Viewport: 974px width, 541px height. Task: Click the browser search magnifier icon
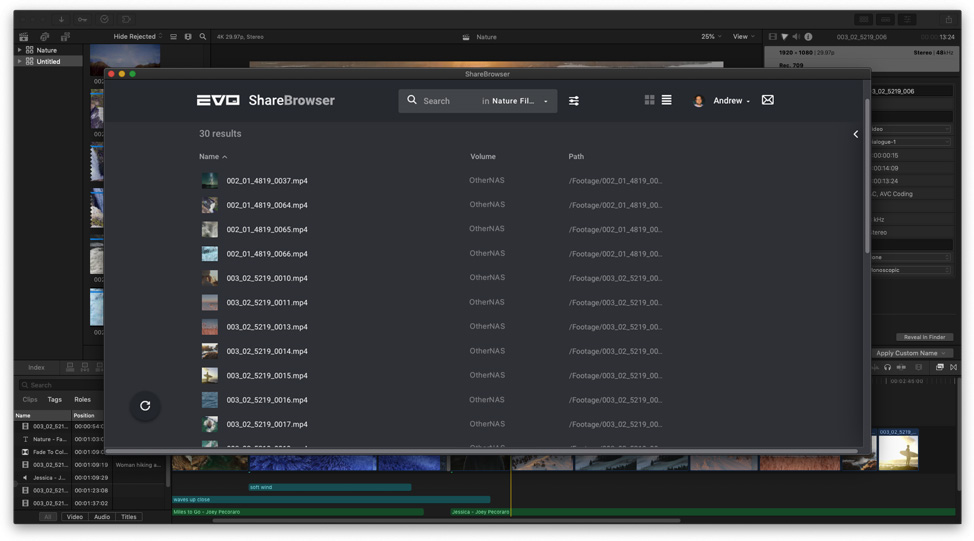click(203, 37)
